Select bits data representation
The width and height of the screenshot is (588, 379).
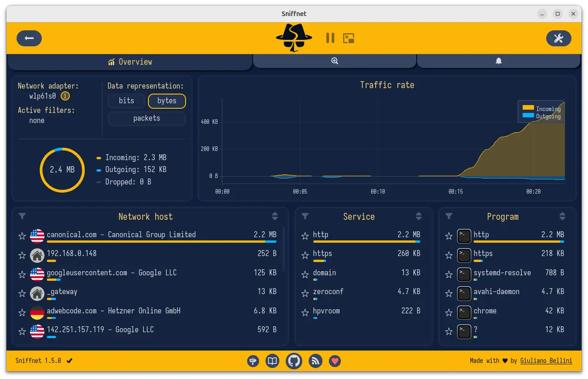click(x=126, y=101)
